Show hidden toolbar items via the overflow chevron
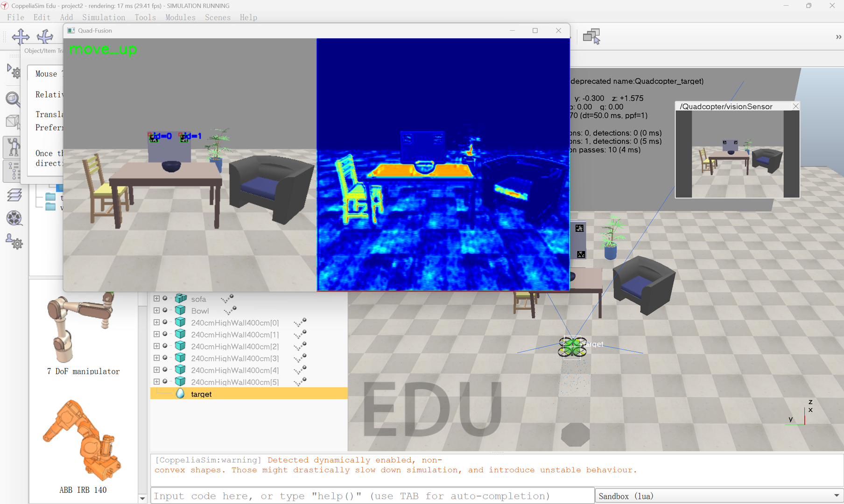The image size is (844, 504). pos(838,37)
